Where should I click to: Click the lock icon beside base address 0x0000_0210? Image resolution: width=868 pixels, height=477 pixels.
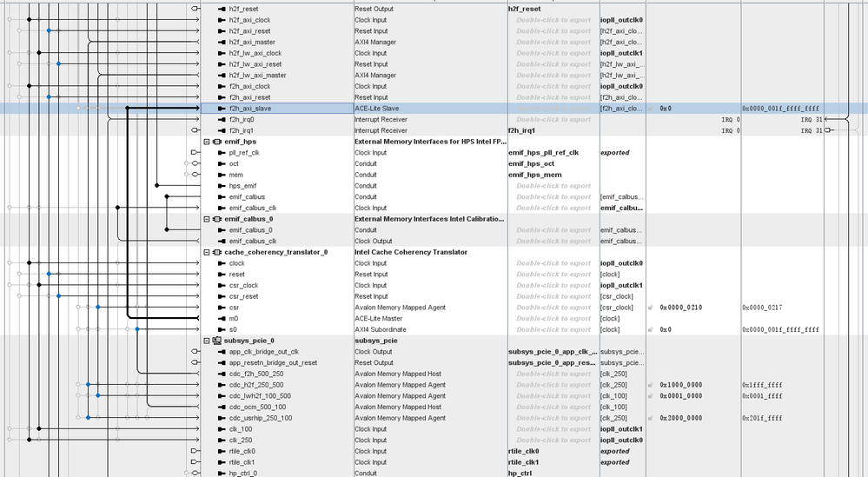click(651, 308)
